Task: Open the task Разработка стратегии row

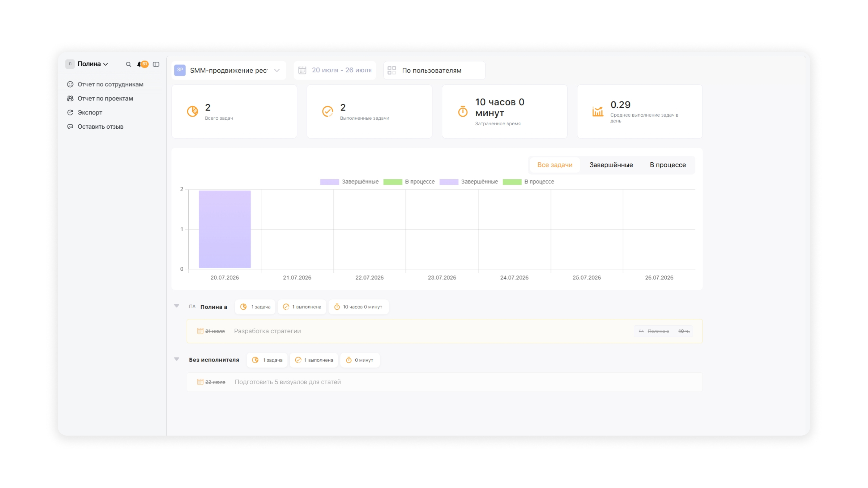Action: (445, 331)
